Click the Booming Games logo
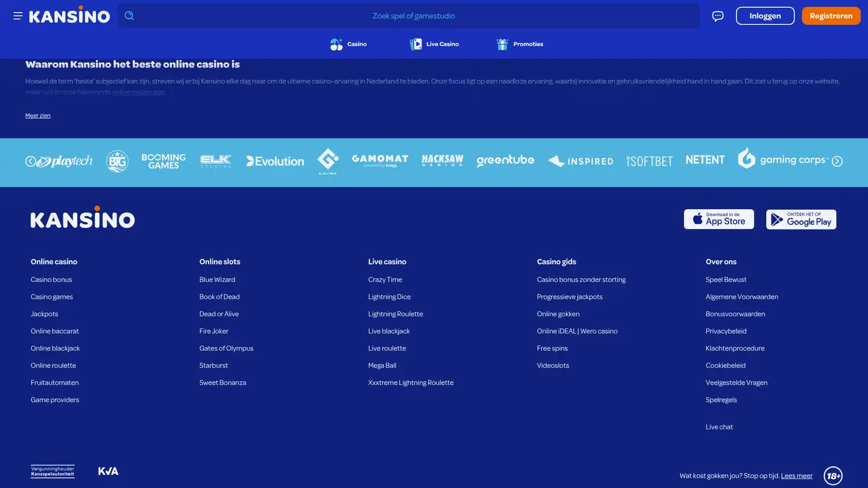 (x=163, y=161)
